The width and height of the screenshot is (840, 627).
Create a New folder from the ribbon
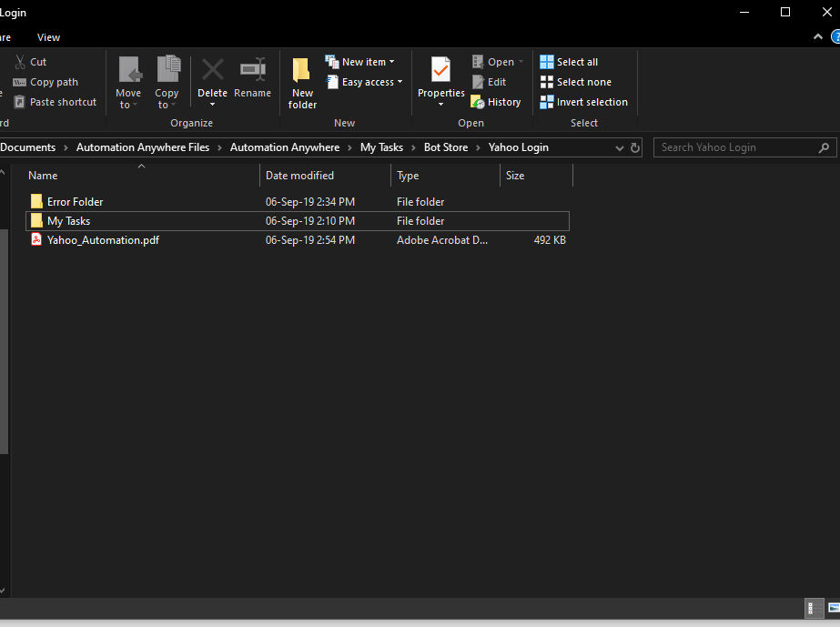pos(302,82)
